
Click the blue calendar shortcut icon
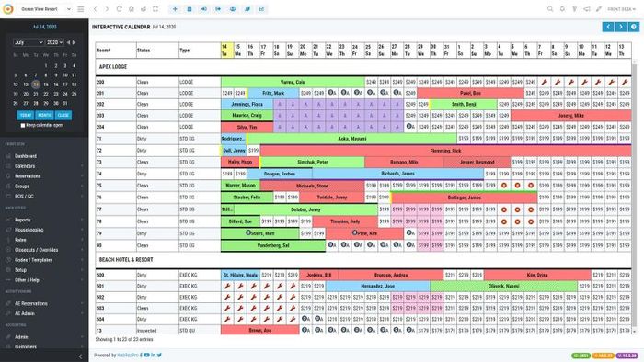point(190,9)
